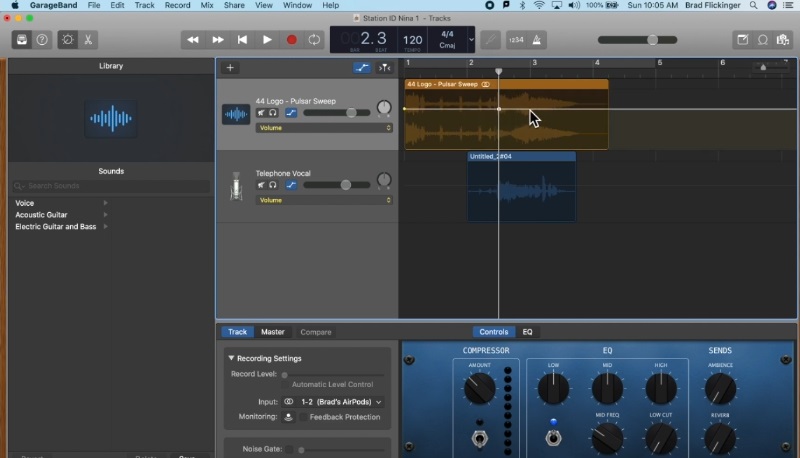Click the Compare button
Screen dimensions: 800x458
click(x=316, y=332)
